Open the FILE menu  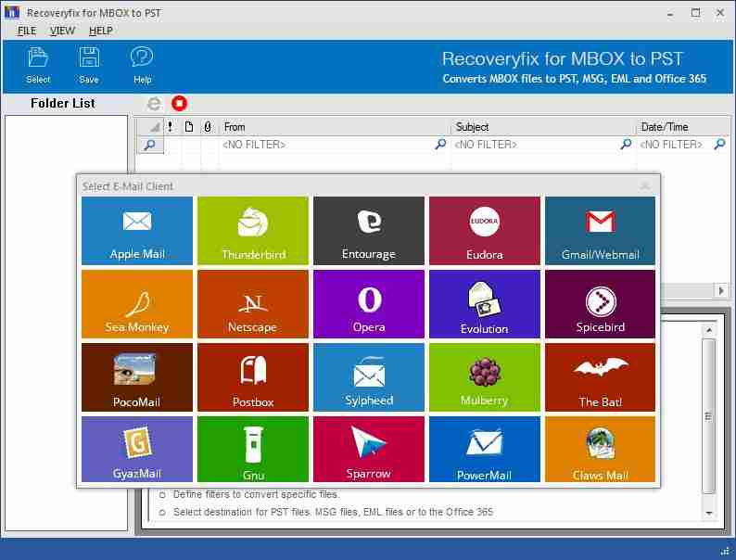(x=27, y=31)
